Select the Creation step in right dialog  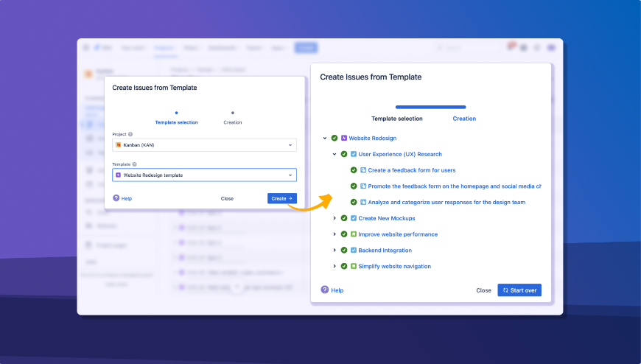tap(464, 119)
